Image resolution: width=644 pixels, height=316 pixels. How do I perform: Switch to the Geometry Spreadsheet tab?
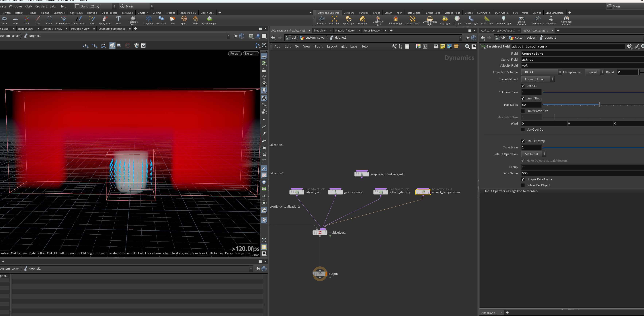pyautogui.click(x=112, y=29)
